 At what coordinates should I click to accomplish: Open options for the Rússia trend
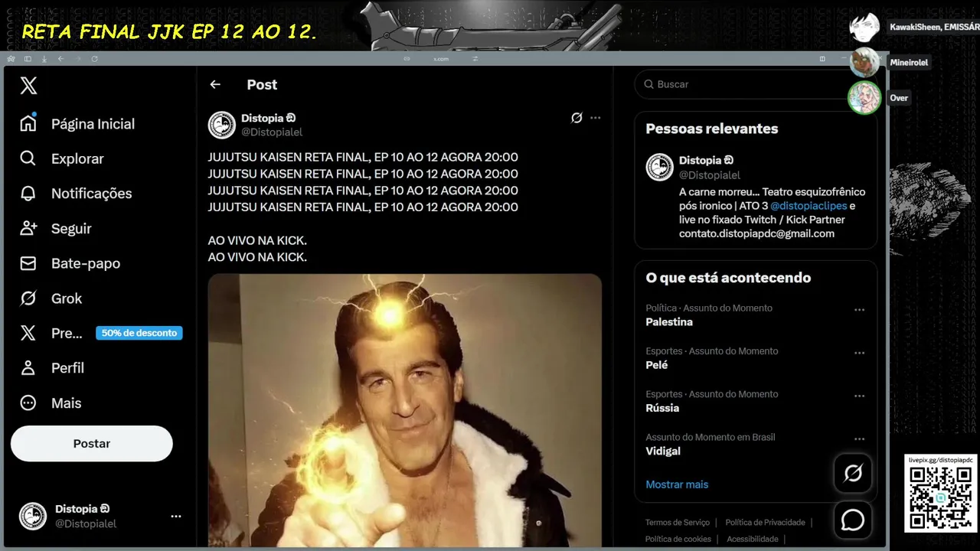(860, 396)
